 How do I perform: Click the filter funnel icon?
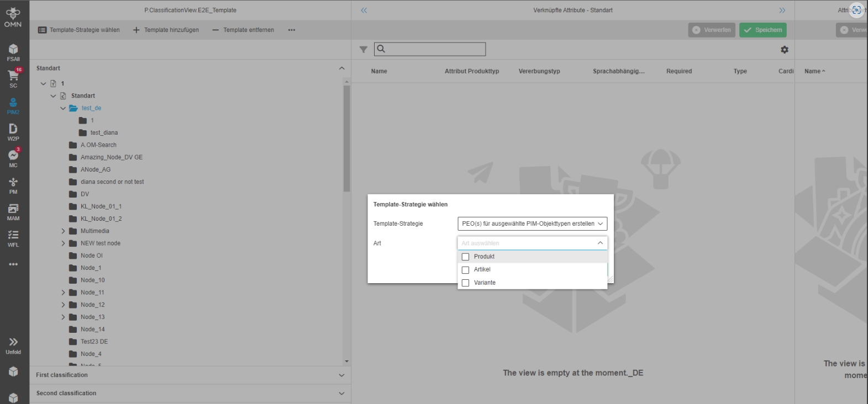coord(363,50)
